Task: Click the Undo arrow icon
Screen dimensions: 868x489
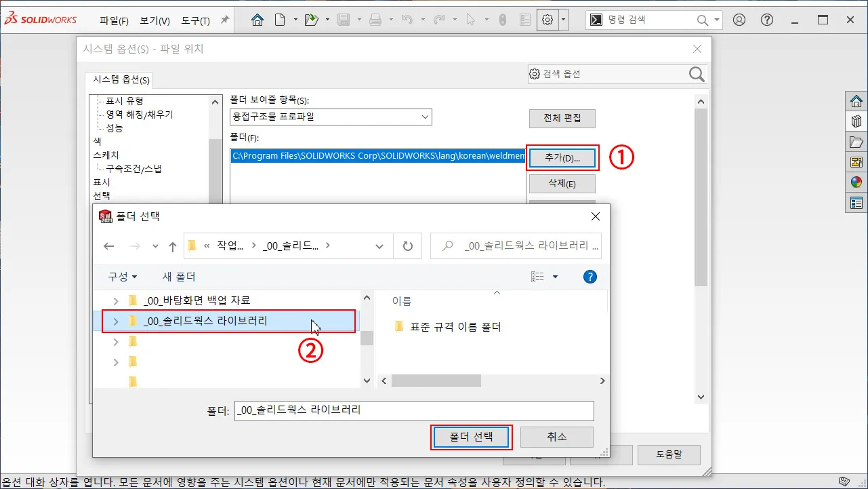Action: coord(407,20)
